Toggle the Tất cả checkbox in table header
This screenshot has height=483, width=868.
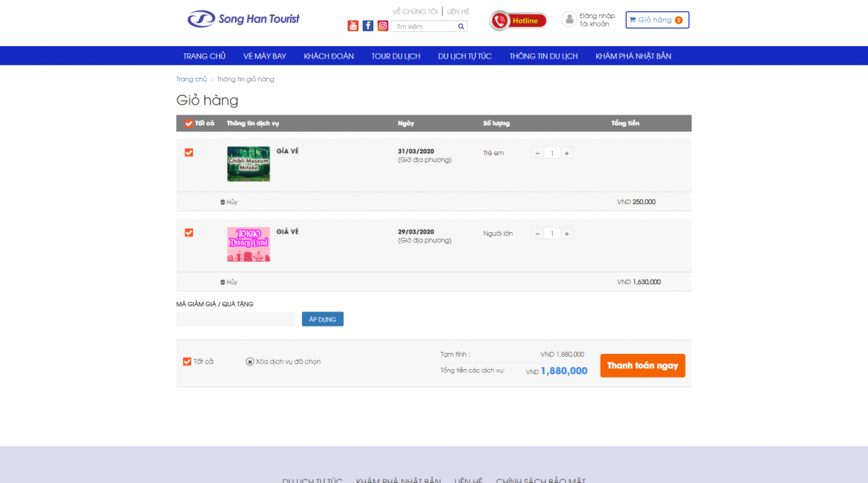click(x=189, y=123)
